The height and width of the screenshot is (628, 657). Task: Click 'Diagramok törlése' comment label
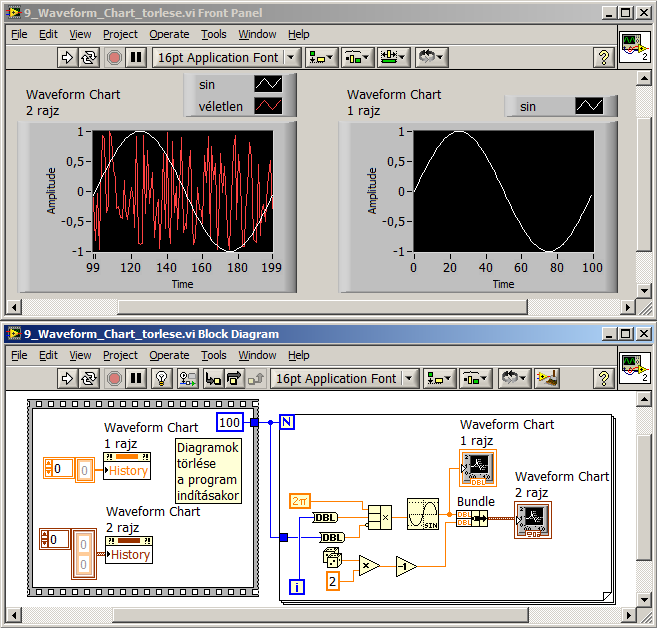click(x=208, y=471)
